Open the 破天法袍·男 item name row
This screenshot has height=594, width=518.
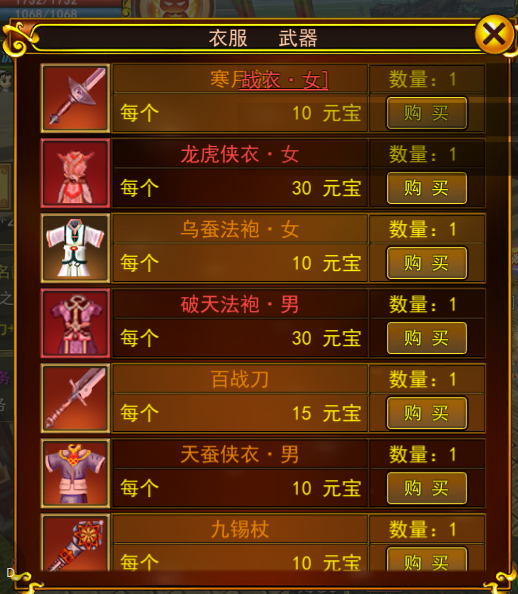pyautogui.click(x=240, y=304)
